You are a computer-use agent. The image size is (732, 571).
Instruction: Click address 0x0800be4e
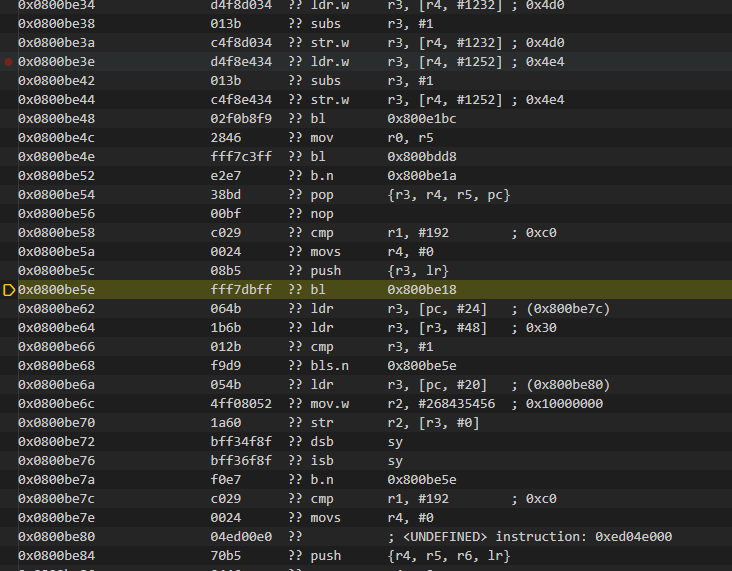point(56,157)
